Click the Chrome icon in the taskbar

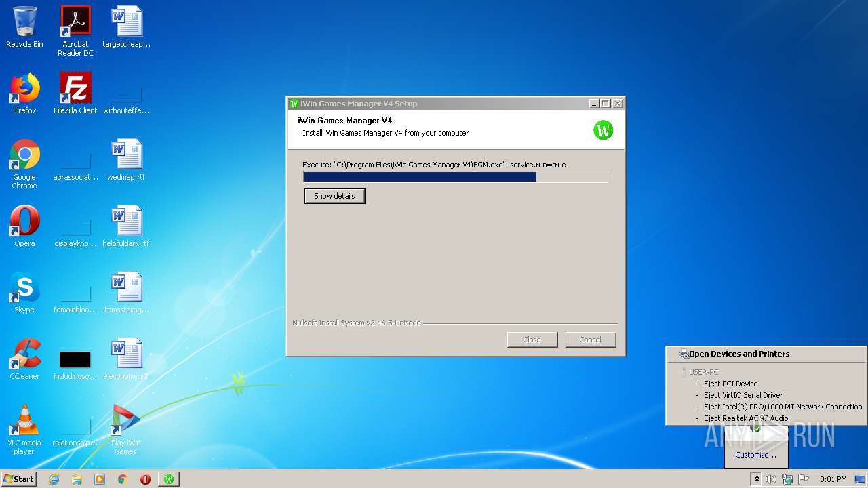coord(123,479)
